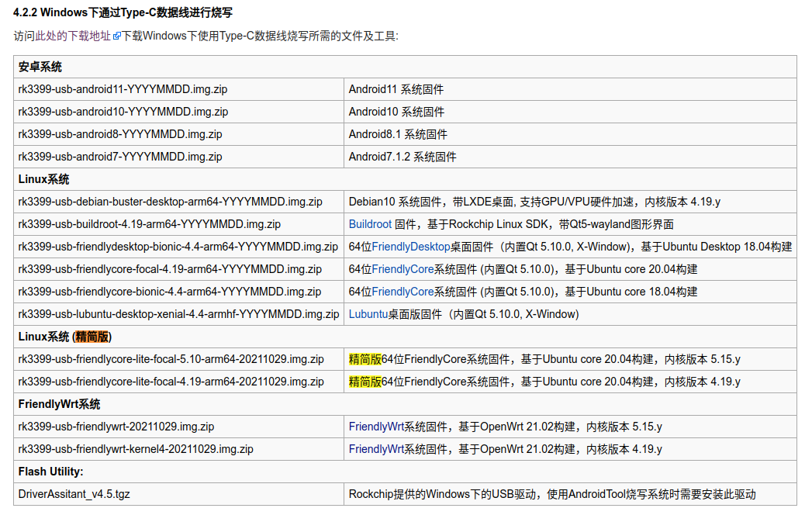Open FriendlyWrt link in kernel 5.15.y row
Viewport: 812px width, 515px height.
(x=376, y=427)
